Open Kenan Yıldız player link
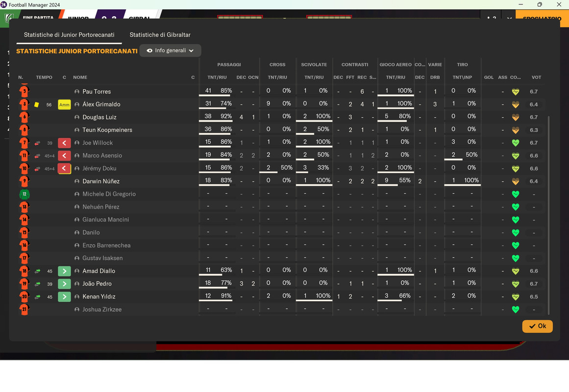 (99, 296)
